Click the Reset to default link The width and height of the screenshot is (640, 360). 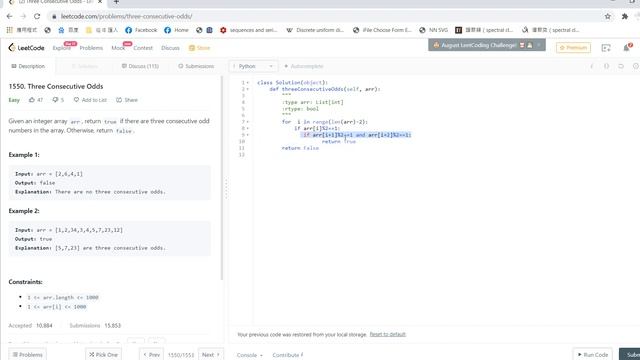(x=387, y=334)
